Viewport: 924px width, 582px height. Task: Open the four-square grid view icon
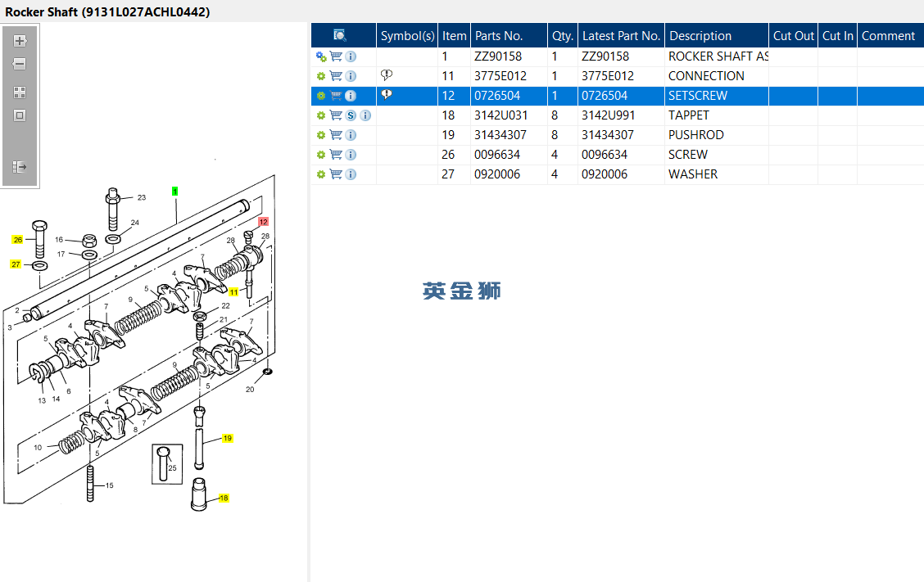tap(20, 92)
